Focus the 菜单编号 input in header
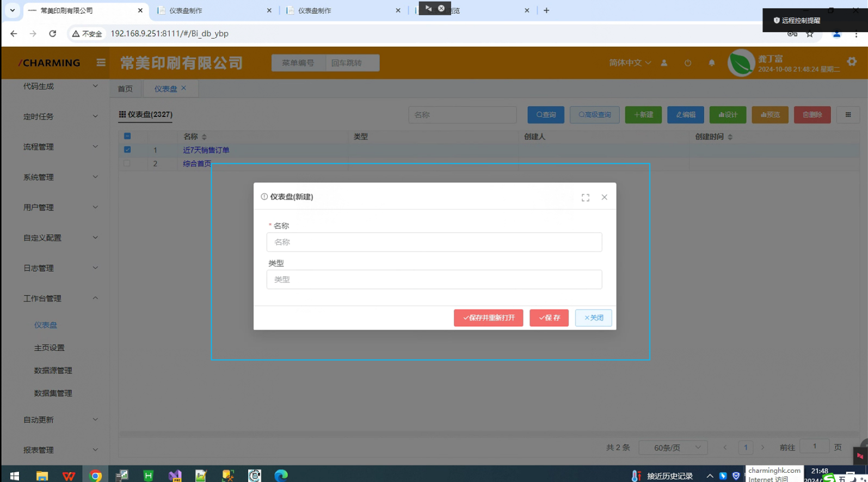Viewport: 868px width, 482px height. pos(298,63)
